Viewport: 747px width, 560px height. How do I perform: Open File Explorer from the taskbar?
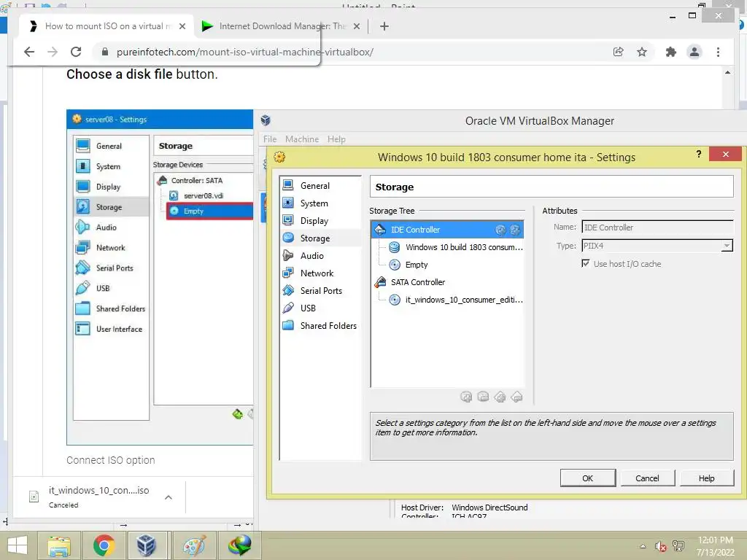[59, 545]
